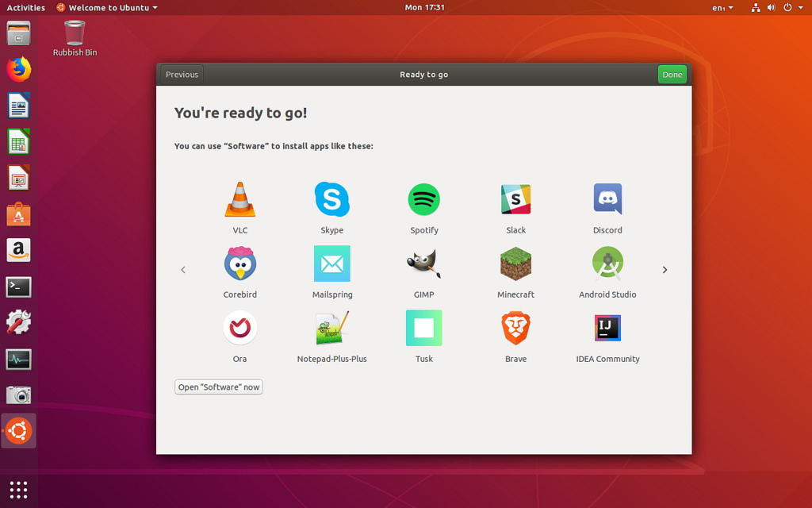The width and height of the screenshot is (812, 508).
Task: Open the settings wrench-and-gear dock icon
Action: (x=19, y=322)
